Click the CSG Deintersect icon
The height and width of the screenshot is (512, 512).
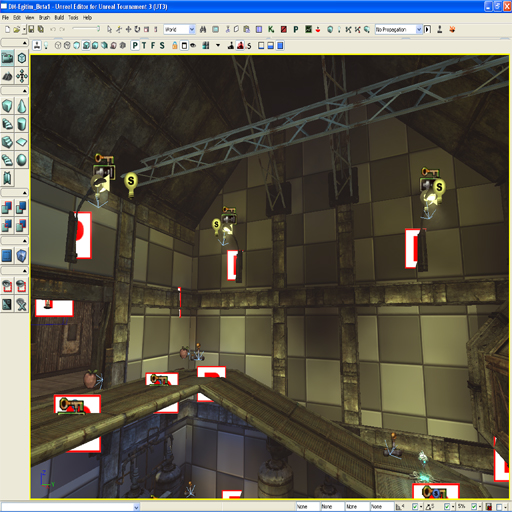[x=22, y=225]
